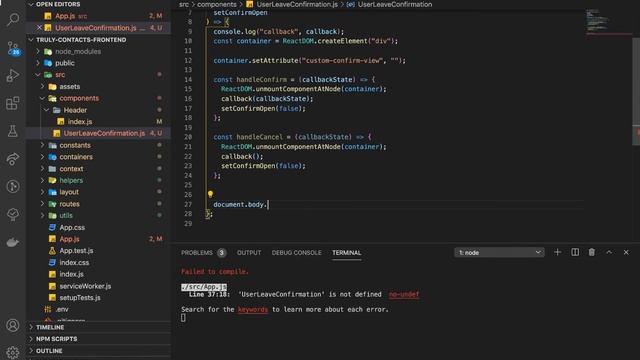640x360 pixels.
Task: Collapse the src folder
Action: click(98, 75)
